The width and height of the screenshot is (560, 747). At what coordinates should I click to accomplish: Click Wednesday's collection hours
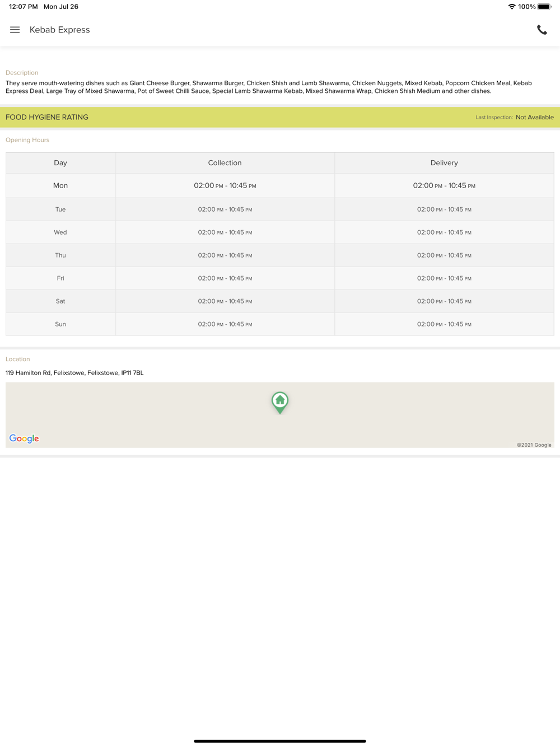225,232
